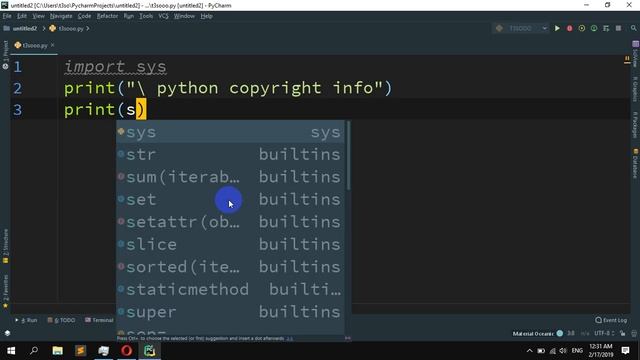
Task: Click untitled2 breadcrumb in navigation bar
Action: click(x=20, y=28)
